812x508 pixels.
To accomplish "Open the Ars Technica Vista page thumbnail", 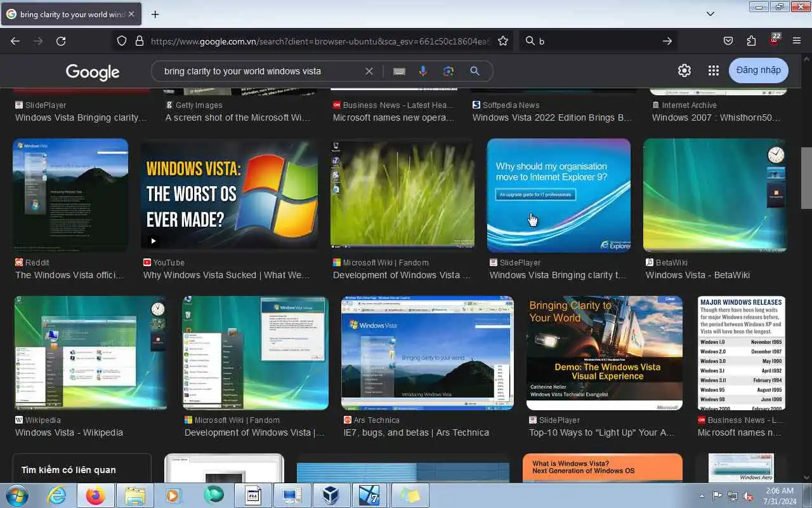I will (428, 353).
